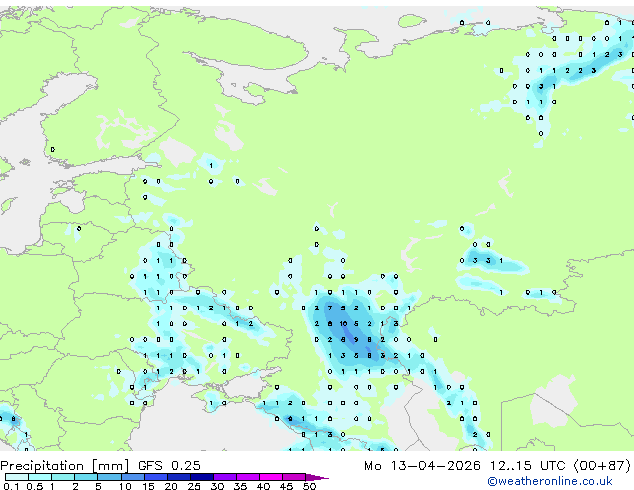Click the '(00+87)' forecast offset text
The height and width of the screenshot is (490, 634).
[602, 466]
